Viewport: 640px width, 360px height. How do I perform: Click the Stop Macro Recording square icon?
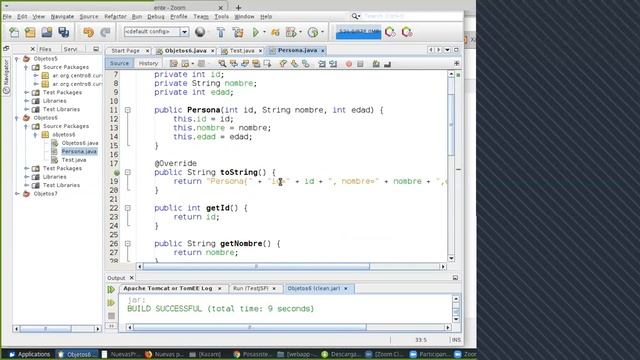pyautogui.click(x=360, y=64)
